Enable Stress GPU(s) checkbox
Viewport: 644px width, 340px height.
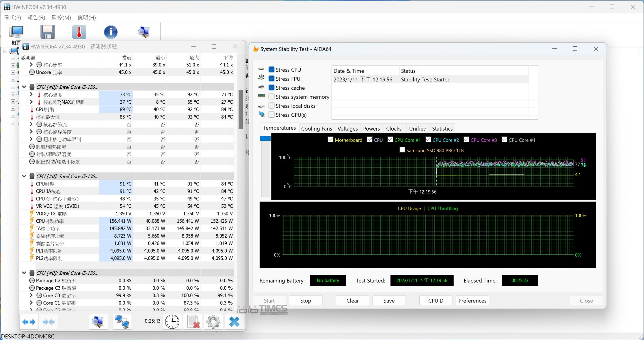pos(271,115)
